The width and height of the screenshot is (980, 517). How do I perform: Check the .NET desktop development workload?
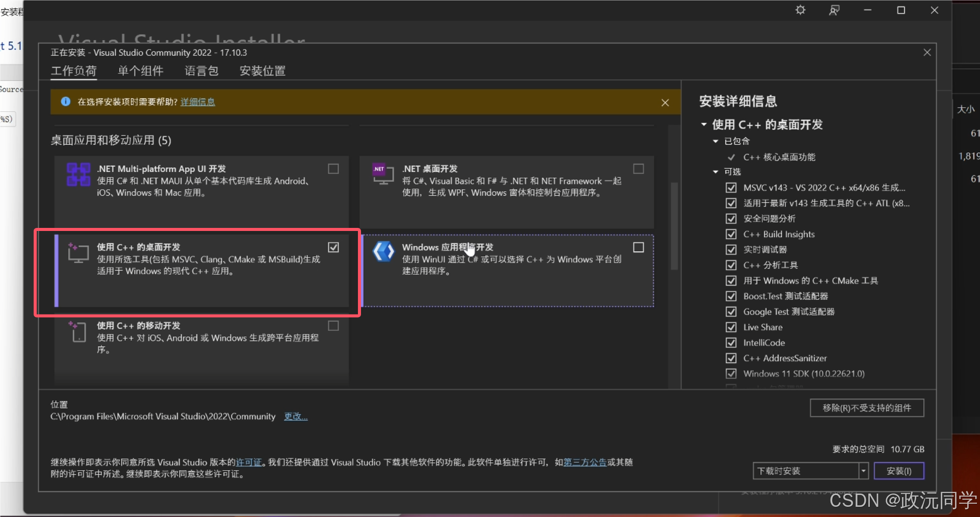638,169
